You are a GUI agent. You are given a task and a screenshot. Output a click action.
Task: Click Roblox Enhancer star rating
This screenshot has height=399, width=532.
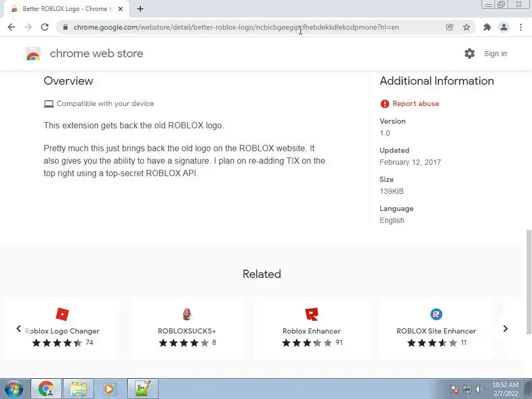tap(307, 343)
